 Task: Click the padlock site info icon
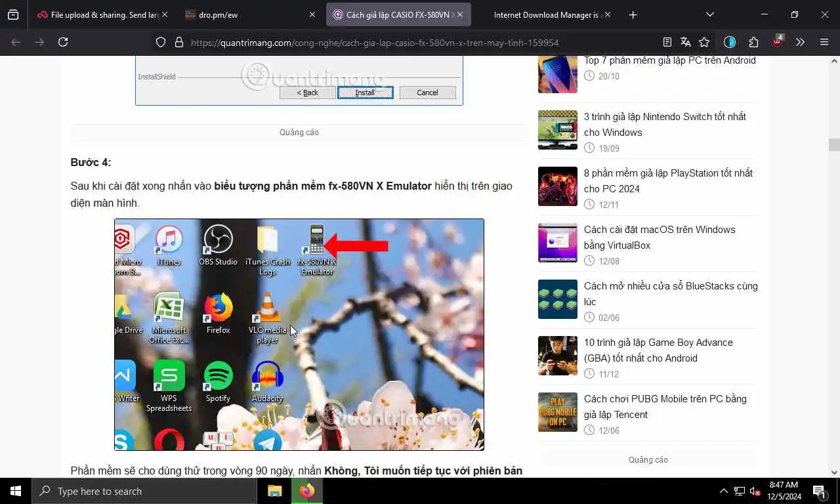(178, 42)
